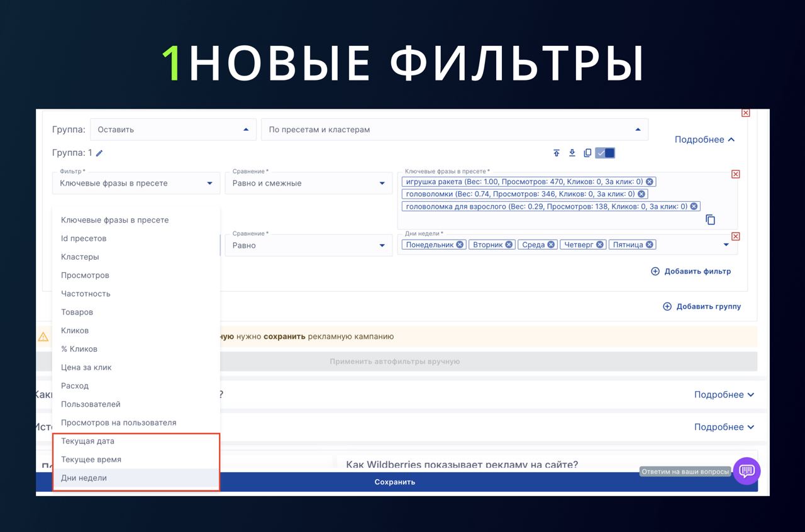The height and width of the screenshot is (532, 805).
Task: Choose 'Дни недели' from the filter list
Action: [x=84, y=478]
